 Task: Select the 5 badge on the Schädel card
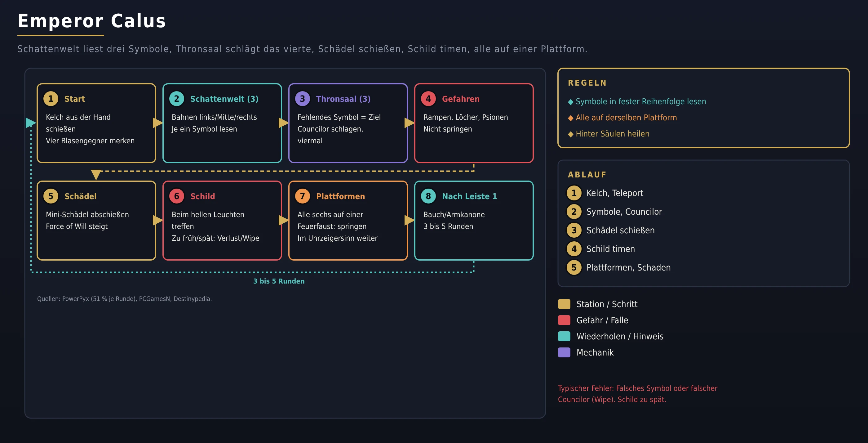click(51, 196)
